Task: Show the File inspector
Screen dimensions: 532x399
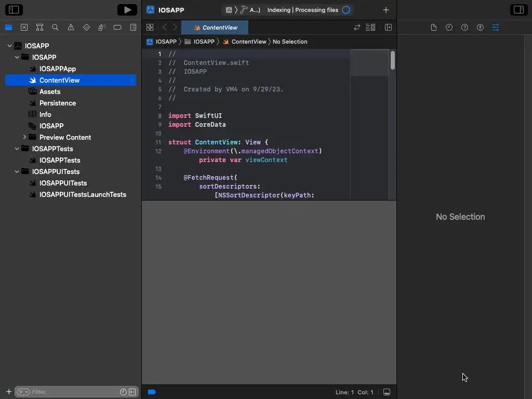Action: (434, 28)
